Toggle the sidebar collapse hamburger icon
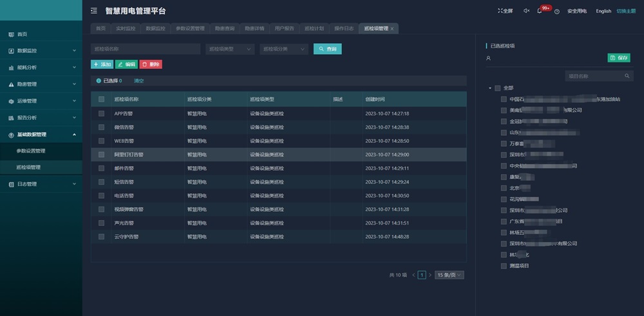 coord(94,11)
